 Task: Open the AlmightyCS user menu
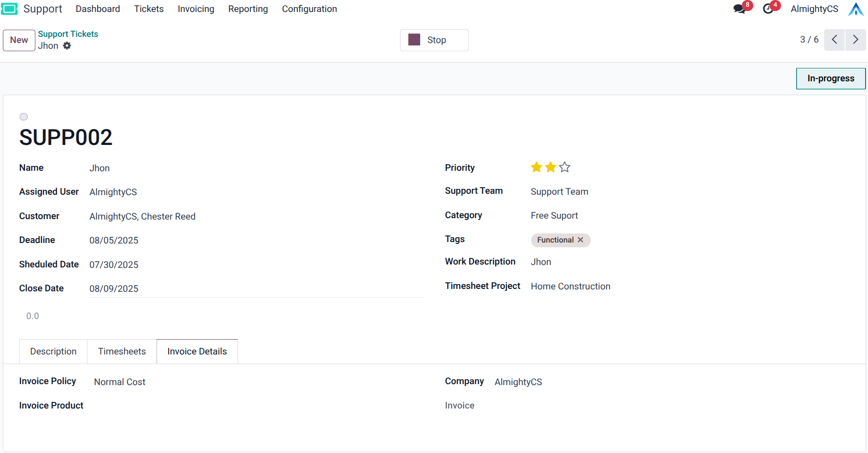(814, 9)
